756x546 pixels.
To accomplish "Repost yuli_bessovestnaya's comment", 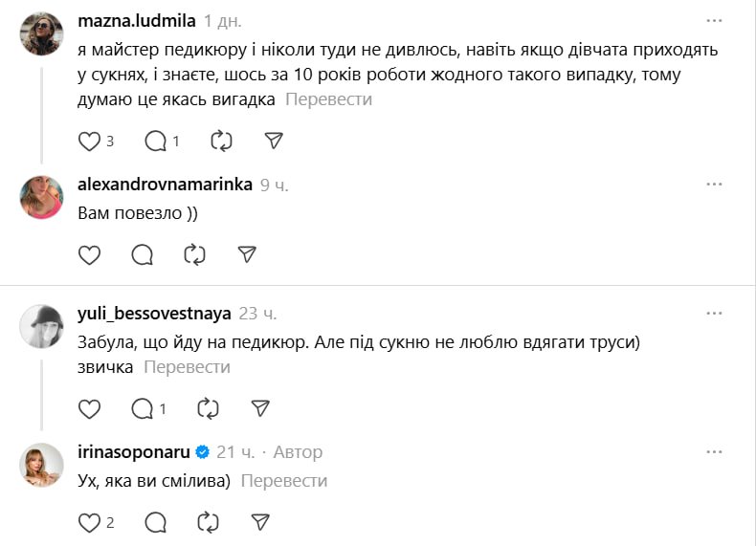I will pos(208,409).
